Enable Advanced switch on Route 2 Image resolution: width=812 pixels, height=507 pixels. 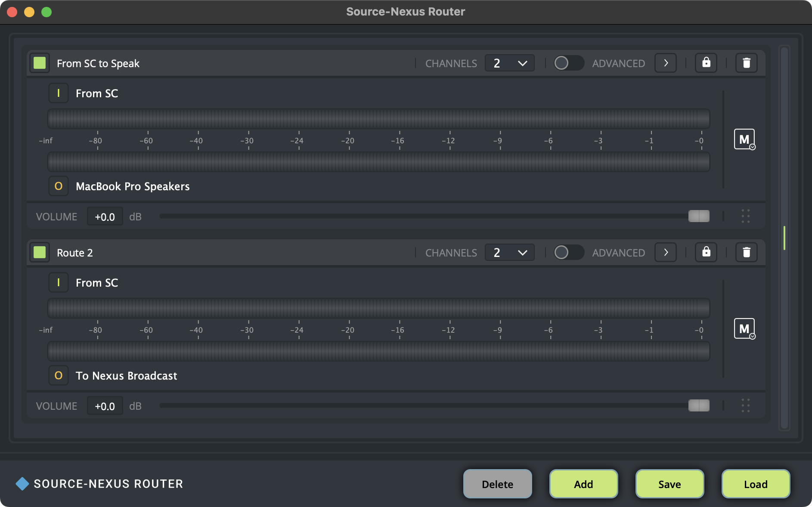click(568, 253)
